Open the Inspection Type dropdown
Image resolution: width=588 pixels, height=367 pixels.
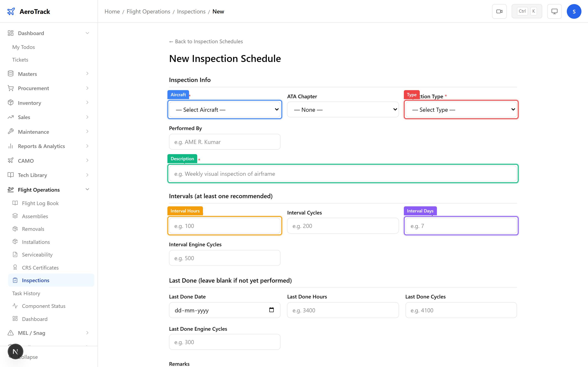point(461,110)
